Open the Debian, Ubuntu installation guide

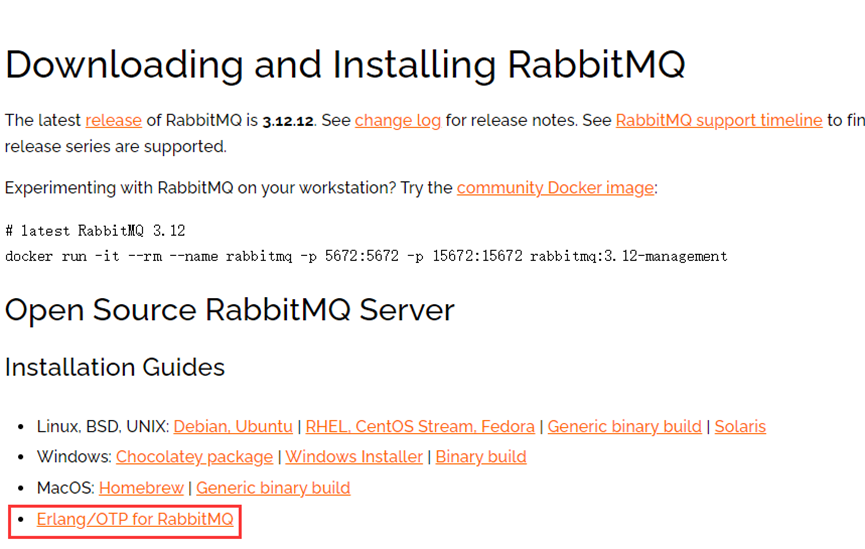click(233, 427)
